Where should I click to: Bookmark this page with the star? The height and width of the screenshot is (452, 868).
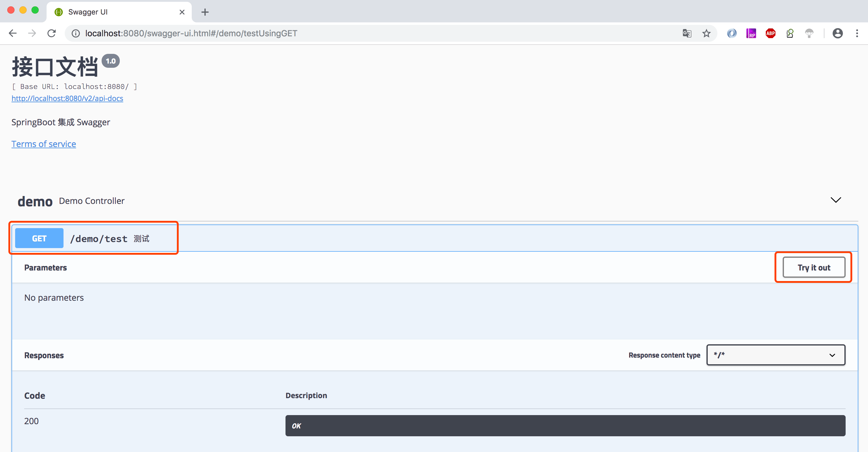706,33
